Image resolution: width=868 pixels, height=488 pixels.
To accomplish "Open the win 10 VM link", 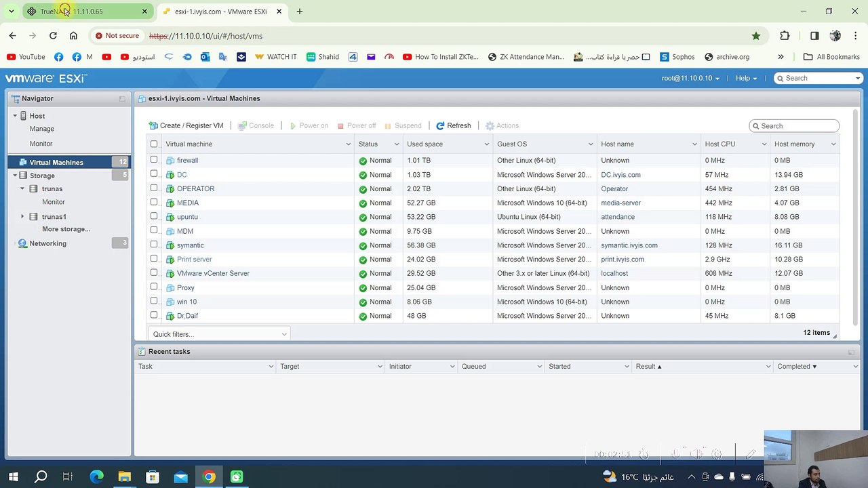I will tap(187, 302).
